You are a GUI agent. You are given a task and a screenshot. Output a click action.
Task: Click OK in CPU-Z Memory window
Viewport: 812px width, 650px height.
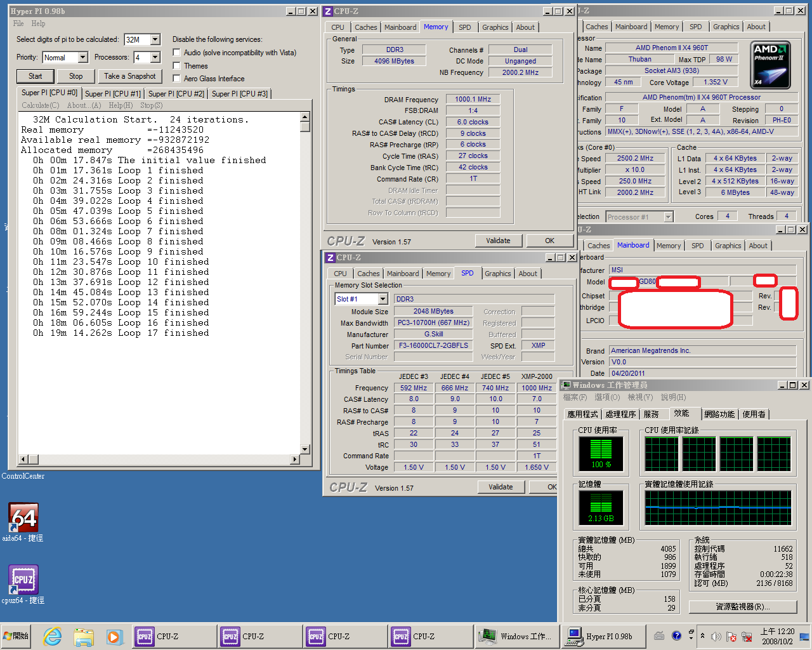pos(549,241)
